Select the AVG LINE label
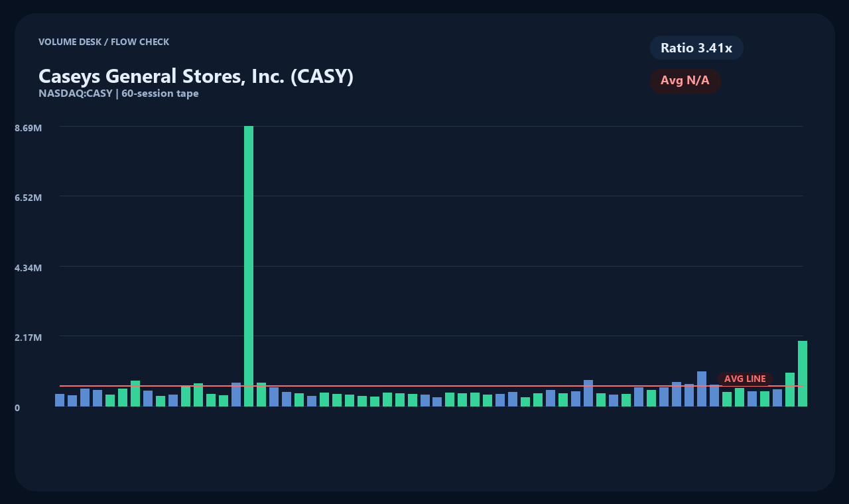Image resolution: width=849 pixels, height=504 pixels. pos(745,379)
